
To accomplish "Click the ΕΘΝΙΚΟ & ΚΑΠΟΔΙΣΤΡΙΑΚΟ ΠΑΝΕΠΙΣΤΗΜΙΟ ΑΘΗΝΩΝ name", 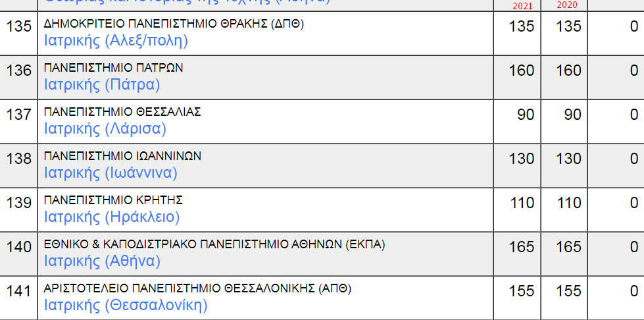I will (214, 245).
